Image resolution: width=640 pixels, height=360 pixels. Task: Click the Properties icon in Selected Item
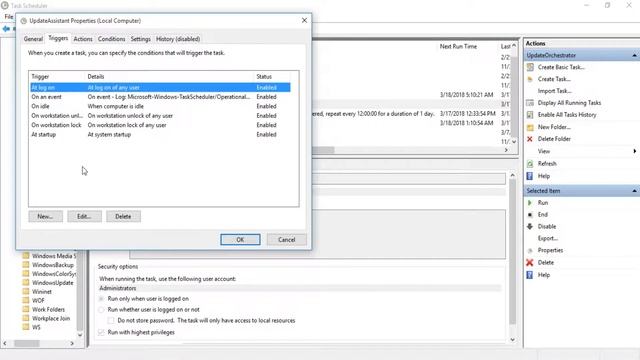530,250
